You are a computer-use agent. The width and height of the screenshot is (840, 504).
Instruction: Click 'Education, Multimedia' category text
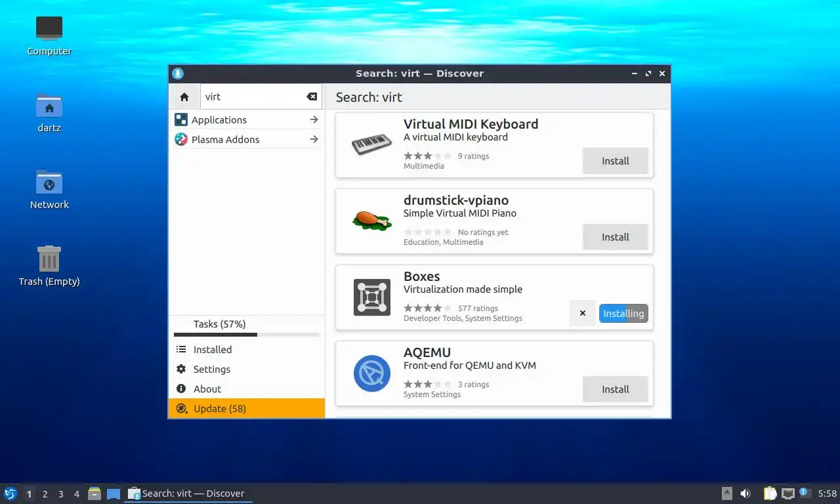(443, 242)
